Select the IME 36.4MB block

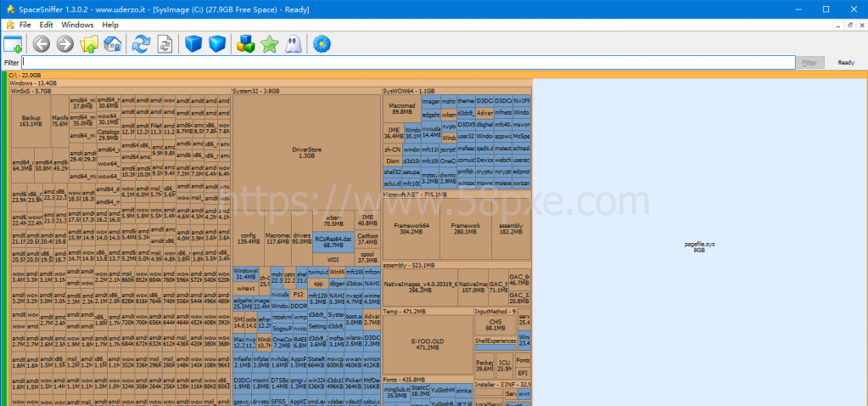[394, 133]
